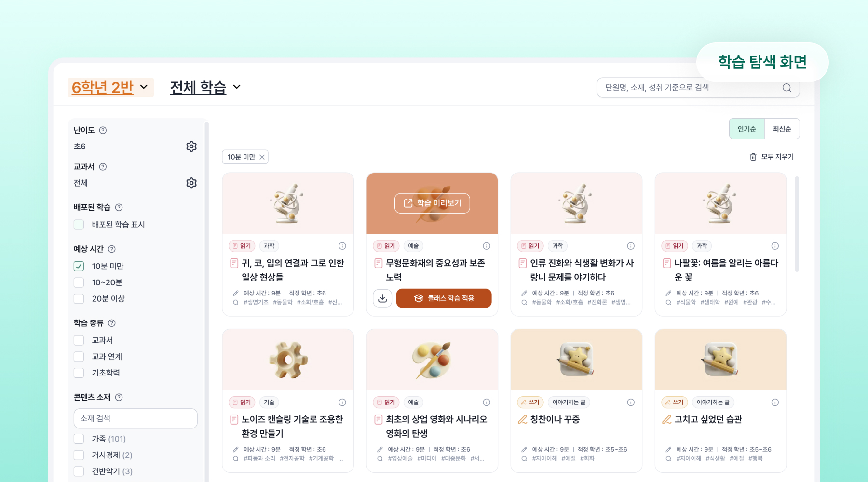Uncheck the 10분 미만 checkbox
The height and width of the screenshot is (482, 868).
click(79, 266)
